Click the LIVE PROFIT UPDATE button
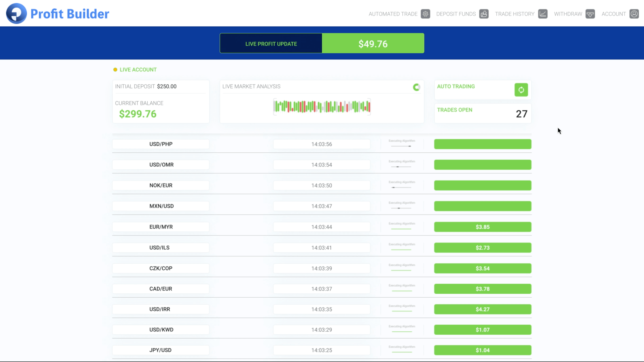Image resolution: width=644 pixels, height=362 pixels. point(271,43)
